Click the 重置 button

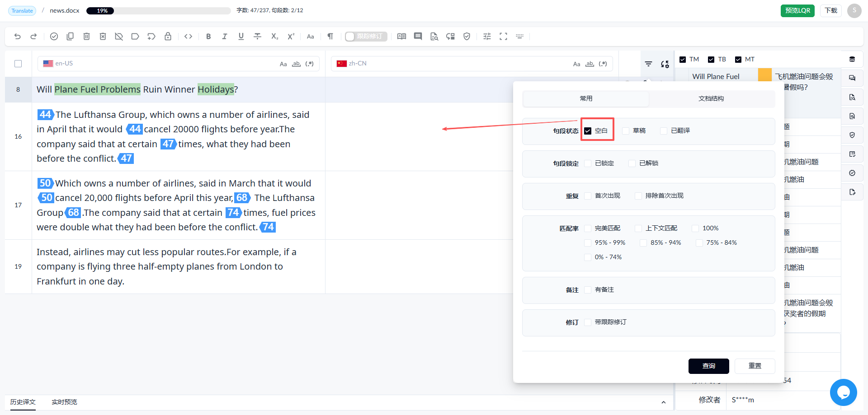[755, 366]
